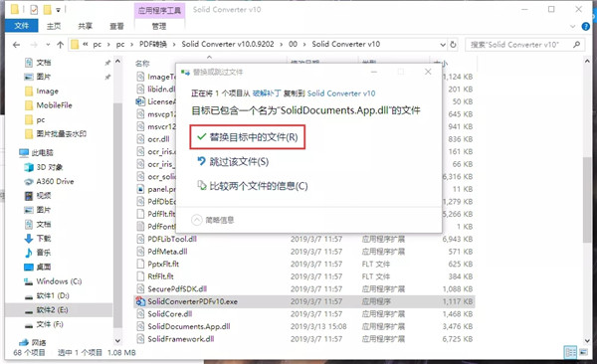This screenshot has height=364, width=597.
Task: Collapse details with the 简略信息 chevron
Action: [x=196, y=220]
